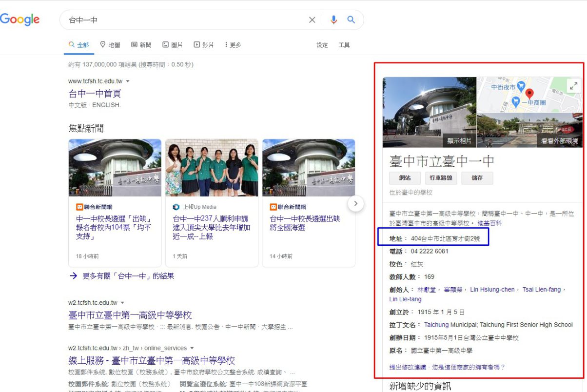
Task: Open founder link Lin Lie-tang
Action: pyautogui.click(x=405, y=299)
